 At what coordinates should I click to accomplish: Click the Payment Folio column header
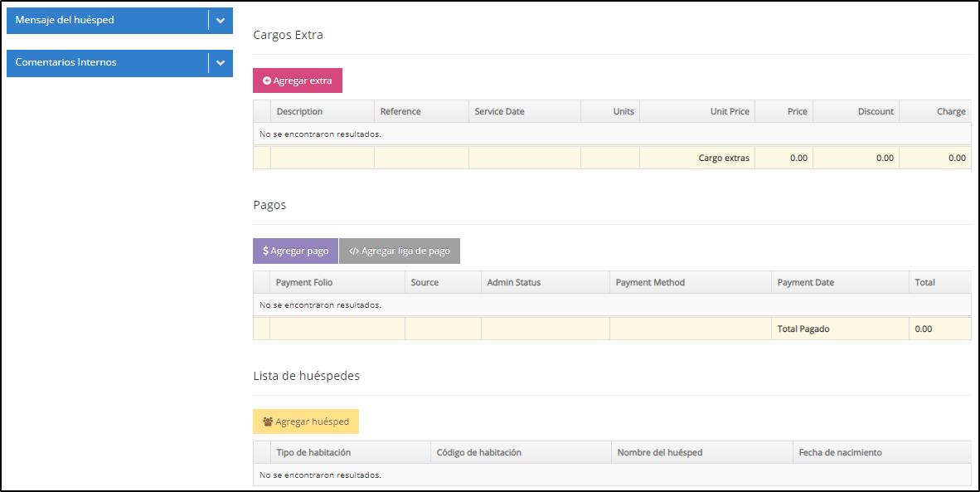[304, 282]
